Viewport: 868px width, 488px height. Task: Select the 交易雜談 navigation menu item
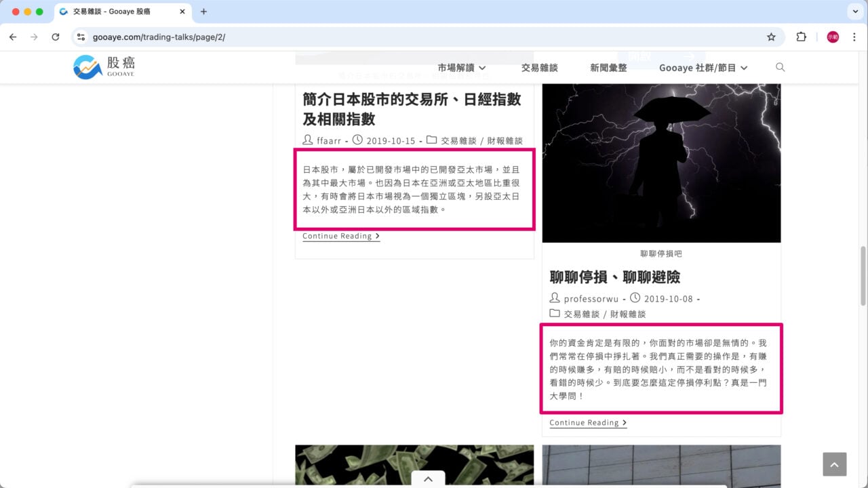539,67
